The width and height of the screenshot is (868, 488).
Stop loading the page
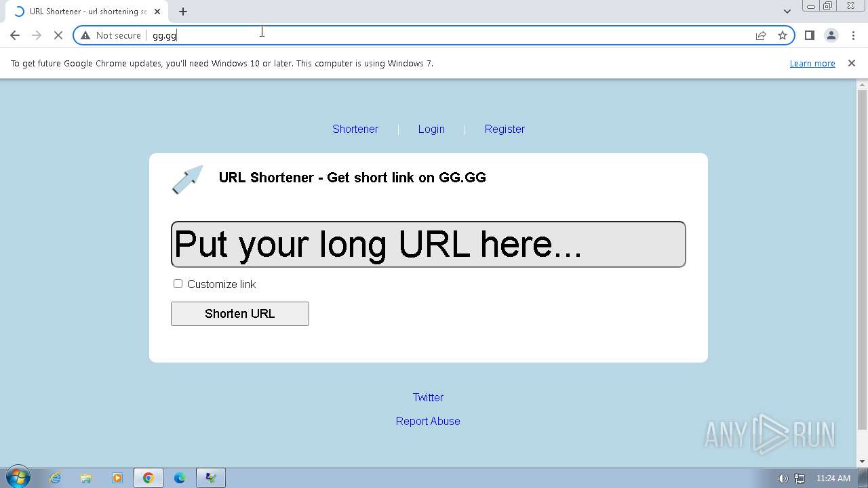pos(58,35)
